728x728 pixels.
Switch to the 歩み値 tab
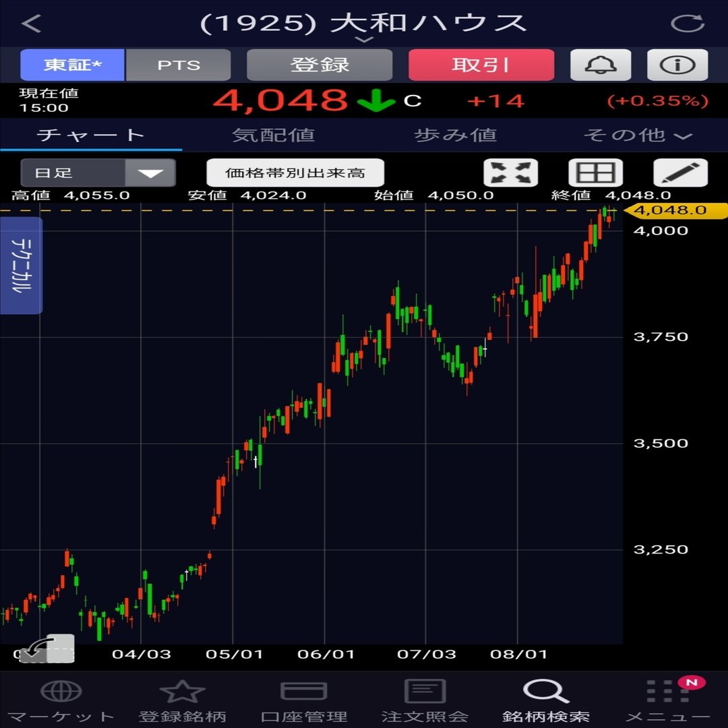455,135
